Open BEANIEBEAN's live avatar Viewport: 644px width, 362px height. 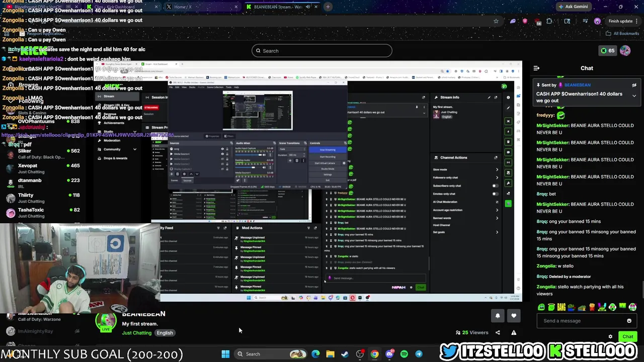click(x=106, y=322)
